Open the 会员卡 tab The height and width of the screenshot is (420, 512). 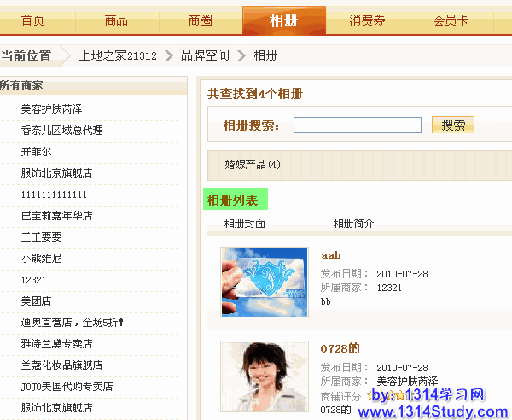(451, 20)
